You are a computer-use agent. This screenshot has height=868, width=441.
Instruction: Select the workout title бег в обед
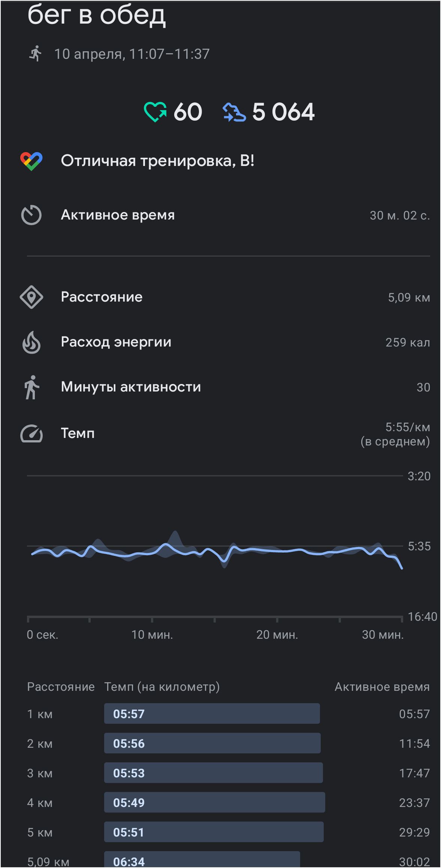click(x=97, y=15)
